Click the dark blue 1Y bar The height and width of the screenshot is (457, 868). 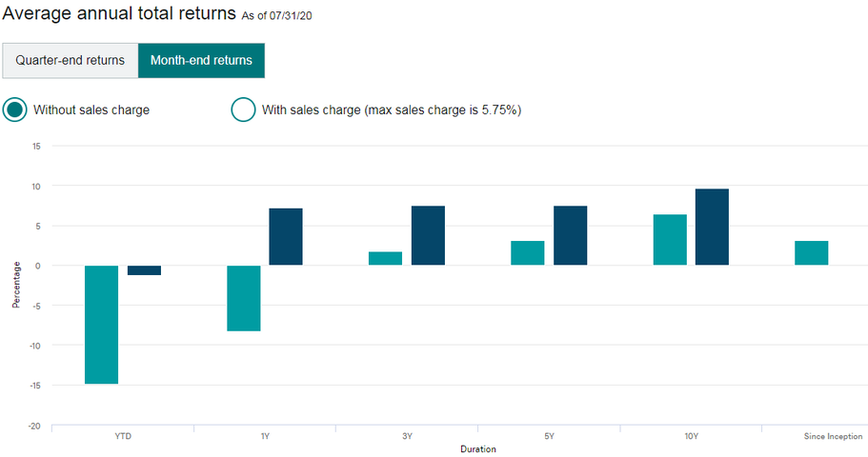click(286, 236)
